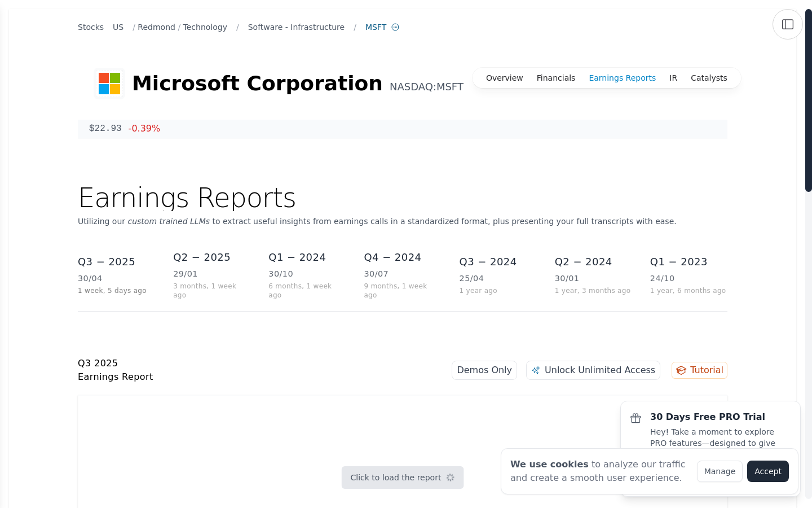This screenshot has width=812, height=508.
Task: Open the Technology breadcrumb link
Action: coord(205,27)
